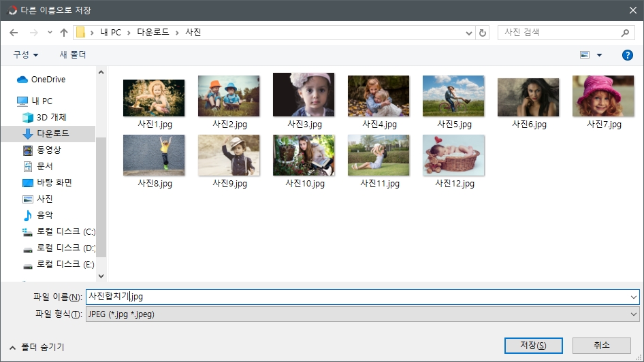Expand the address bar history dropdown
Image resolution: width=644 pixels, height=362 pixels.
coord(468,33)
